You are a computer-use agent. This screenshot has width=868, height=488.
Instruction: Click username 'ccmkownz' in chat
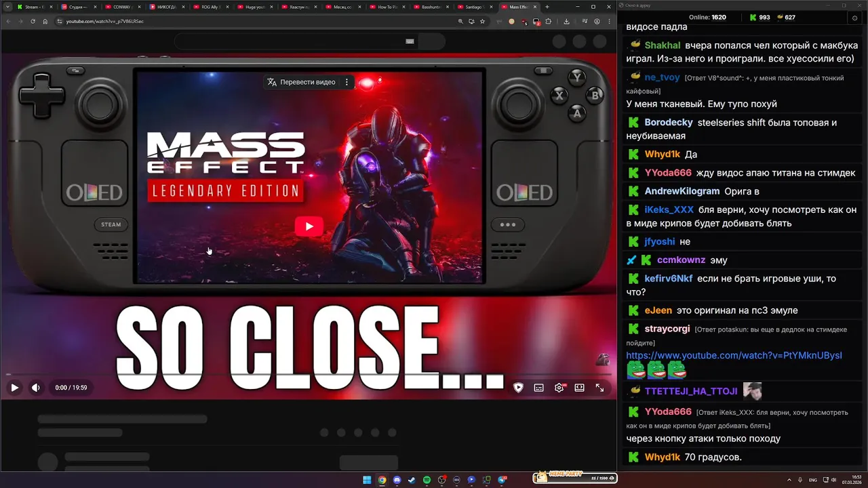tap(681, 260)
